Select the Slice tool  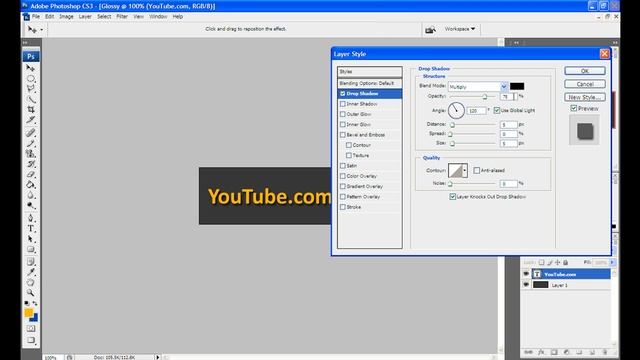pos(31,120)
